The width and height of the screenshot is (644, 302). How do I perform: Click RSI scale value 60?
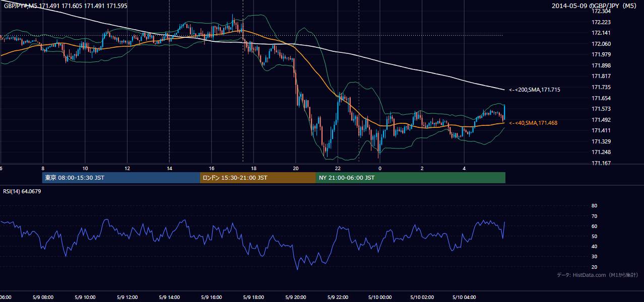pos(594,226)
